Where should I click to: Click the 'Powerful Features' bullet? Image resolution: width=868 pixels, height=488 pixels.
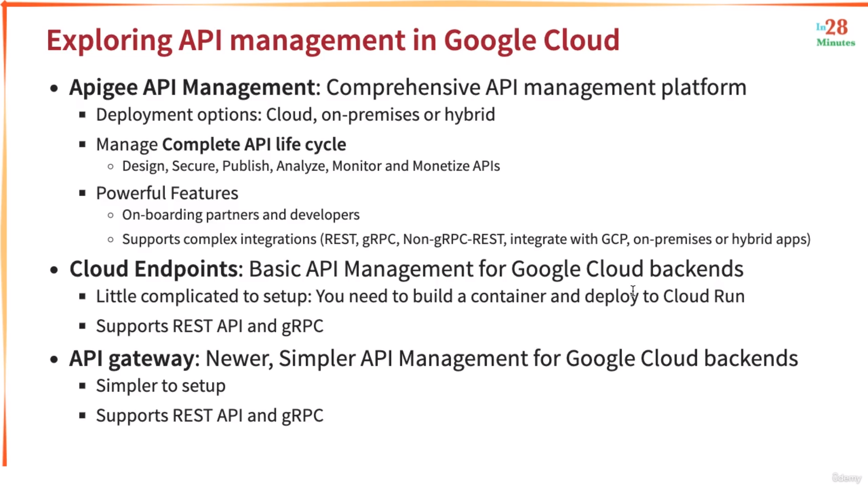167,193
